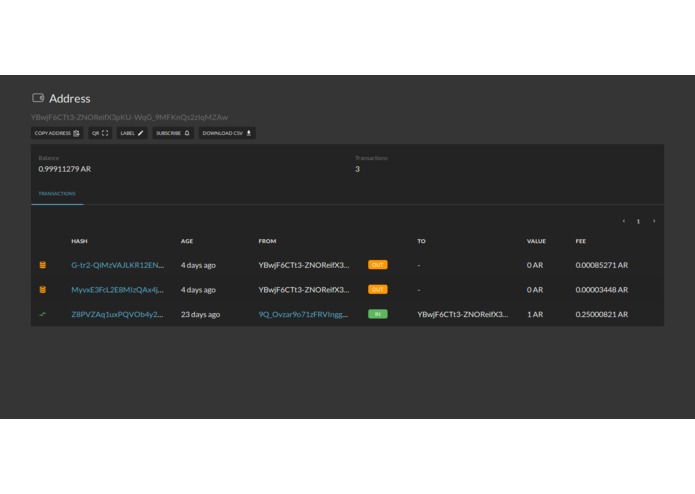Click the FROM column header

(267, 241)
